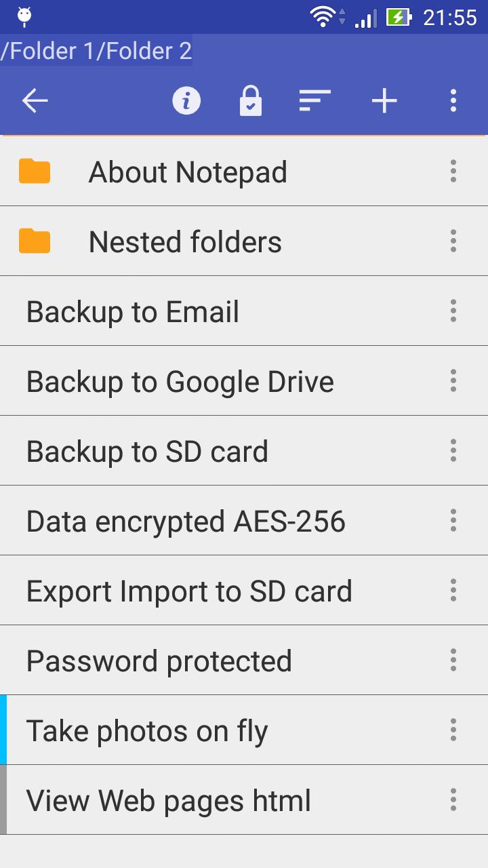Show options for View Web pages html
The height and width of the screenshot is (868, 488).
pyautogui.click(x=453, y=800)
